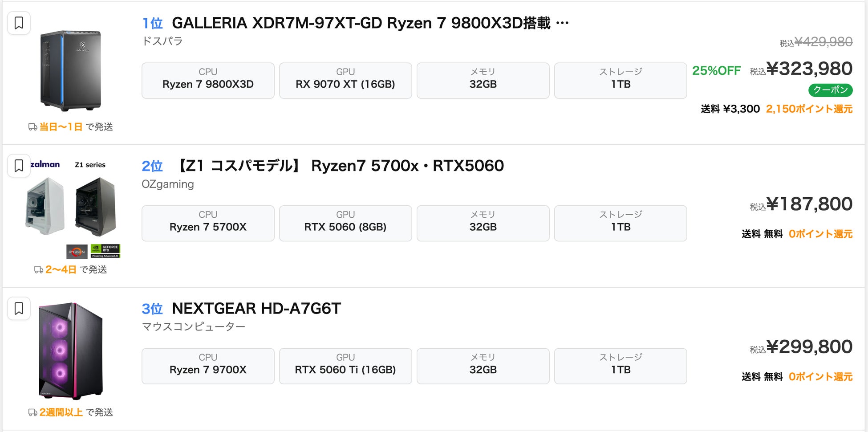Click the green クーポン badge

coord(830,90)
